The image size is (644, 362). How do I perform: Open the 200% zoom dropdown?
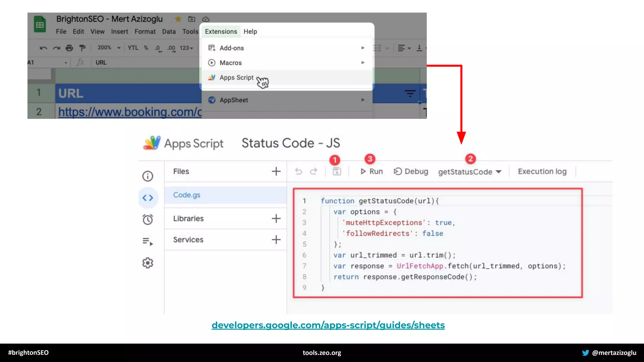pyautogui.click(x=109, y=48)
